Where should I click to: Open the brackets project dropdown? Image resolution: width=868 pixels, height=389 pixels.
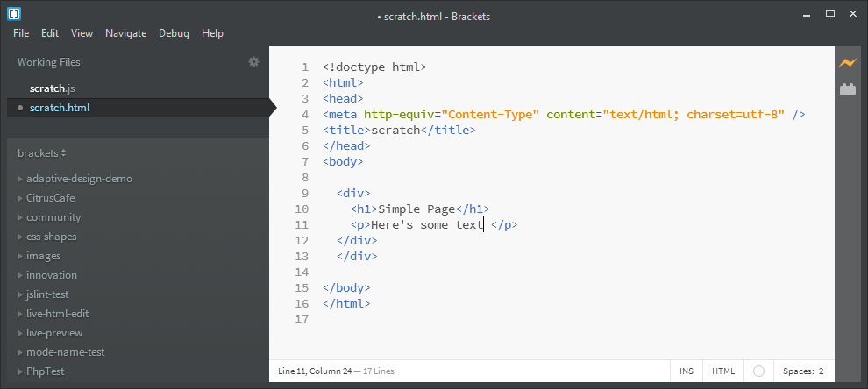[x=41, y=153]
